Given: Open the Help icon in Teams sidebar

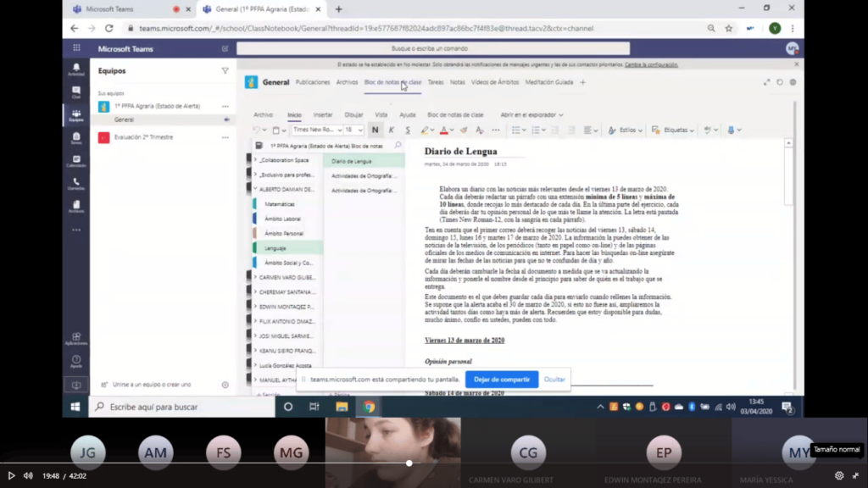Looking at the screenshot, I should 75,361.
